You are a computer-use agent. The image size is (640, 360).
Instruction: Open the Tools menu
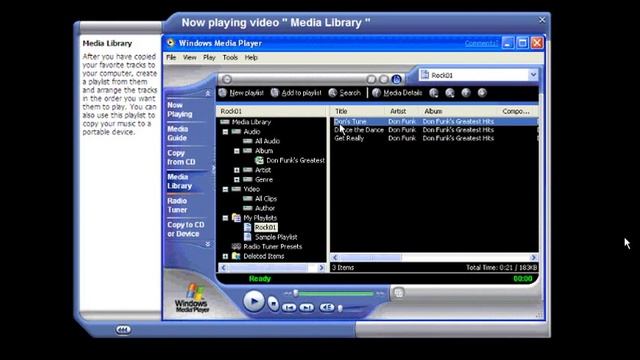(x=230, y=58)
